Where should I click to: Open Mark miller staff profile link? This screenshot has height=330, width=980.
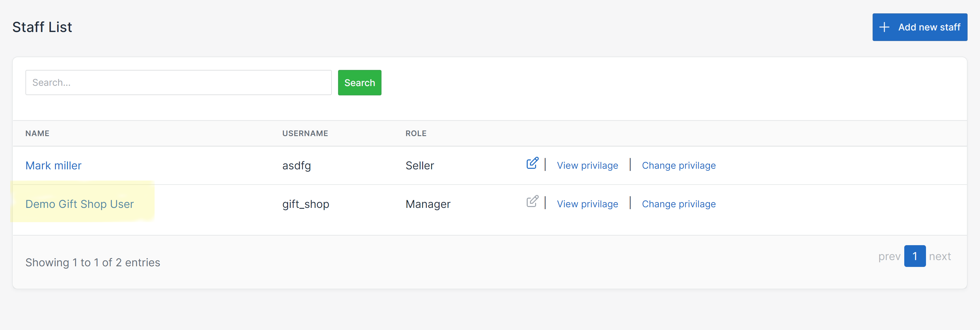tap(53, 165)
